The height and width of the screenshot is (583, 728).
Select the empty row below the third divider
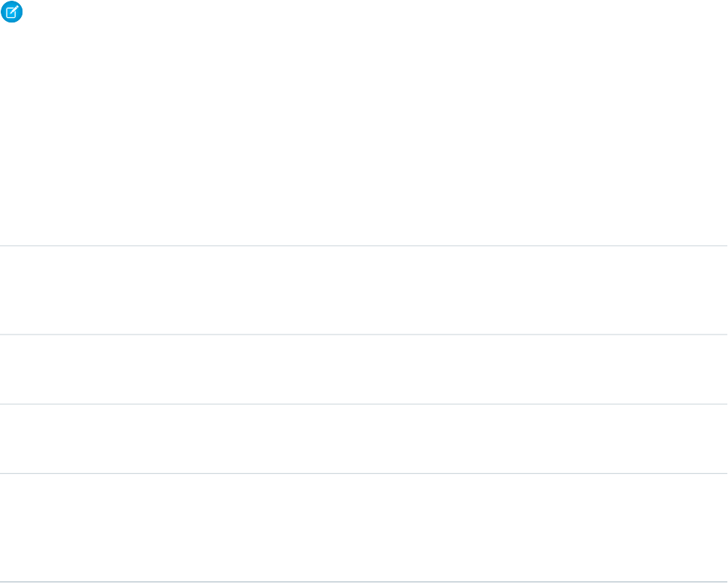tap(364, 439)
